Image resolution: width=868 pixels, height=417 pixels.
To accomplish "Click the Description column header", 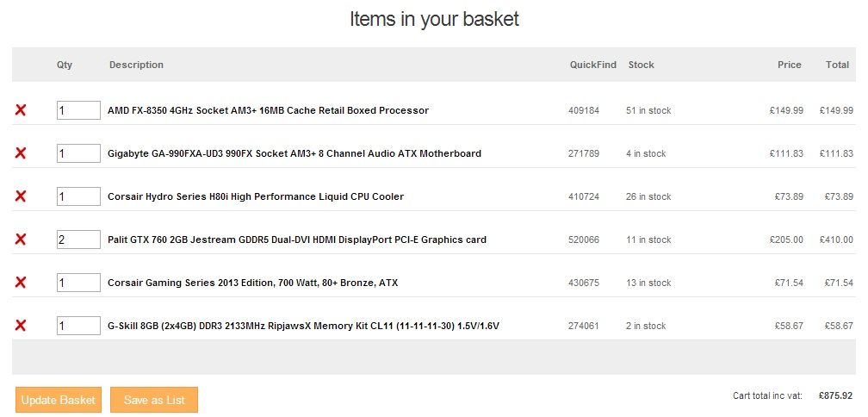I will click(x=136, y=65).
